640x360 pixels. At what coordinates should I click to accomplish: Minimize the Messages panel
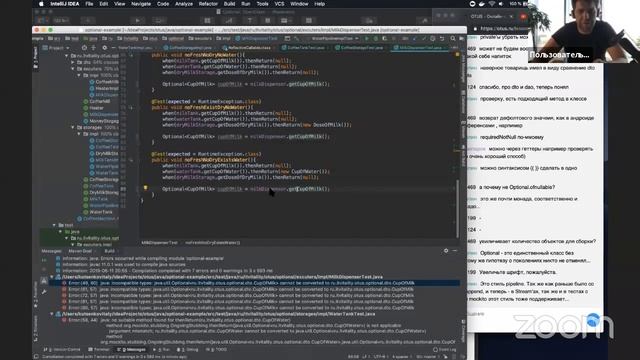pyautogui.click(x=455, y=251)
